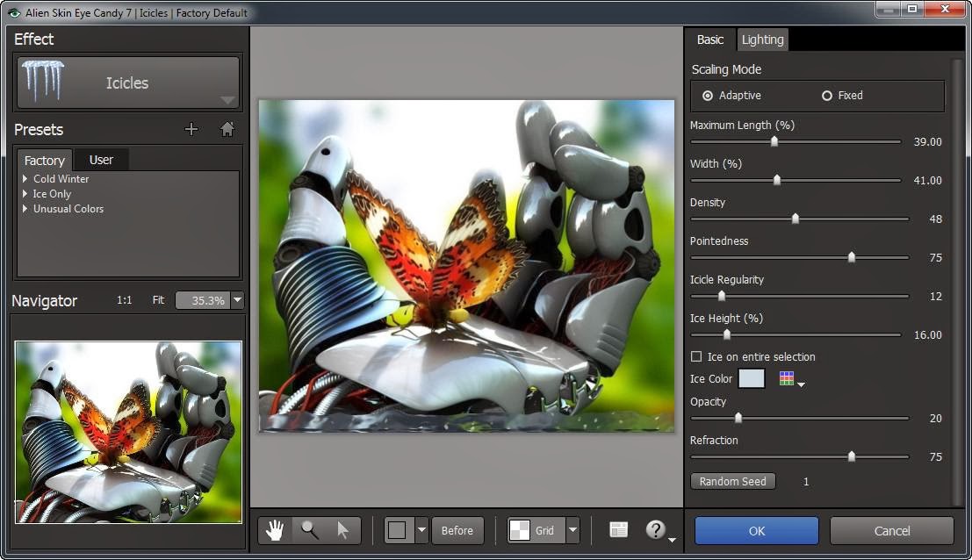Confirm the effect with OK

pyautogui.click(x=756, y=531)
